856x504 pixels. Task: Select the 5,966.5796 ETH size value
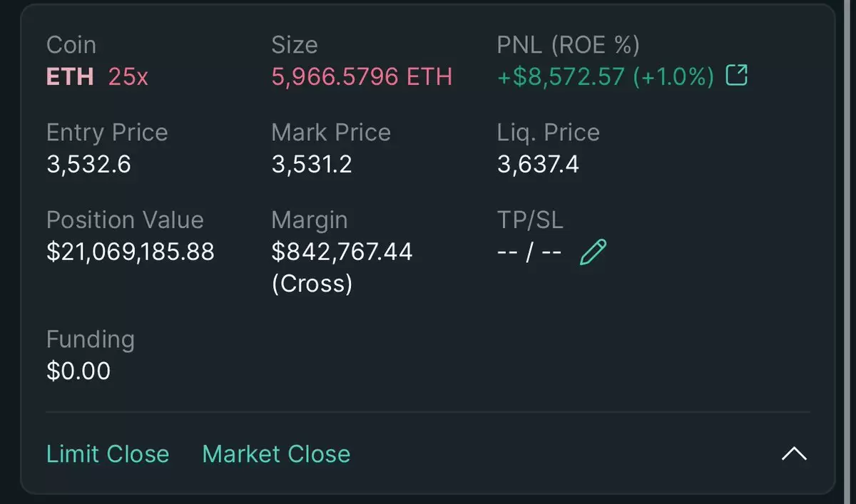pyautogui.click(x=362, y=77)
